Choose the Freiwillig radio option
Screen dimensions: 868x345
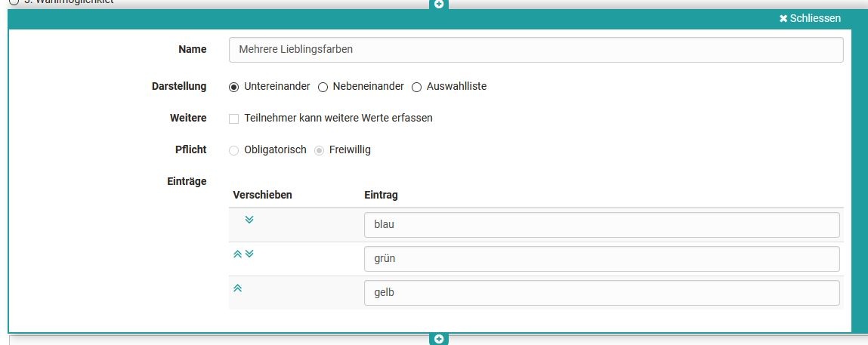tap(320, 150)
